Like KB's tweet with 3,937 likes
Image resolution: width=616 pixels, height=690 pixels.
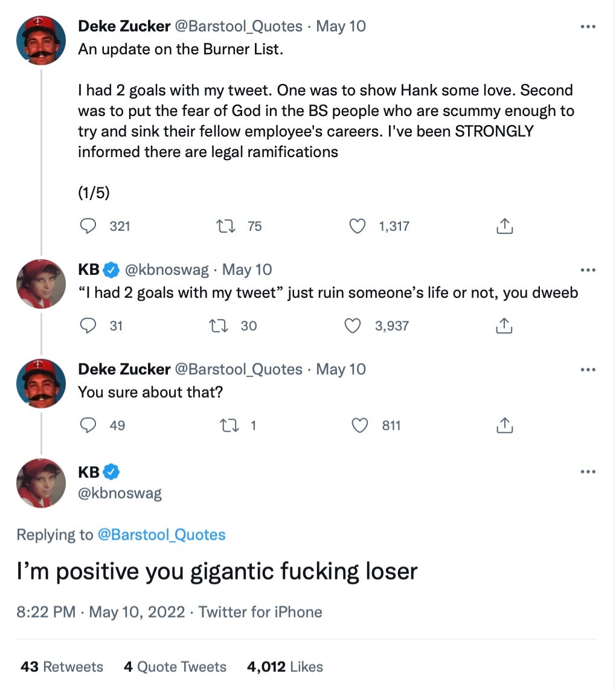[353, 326]
